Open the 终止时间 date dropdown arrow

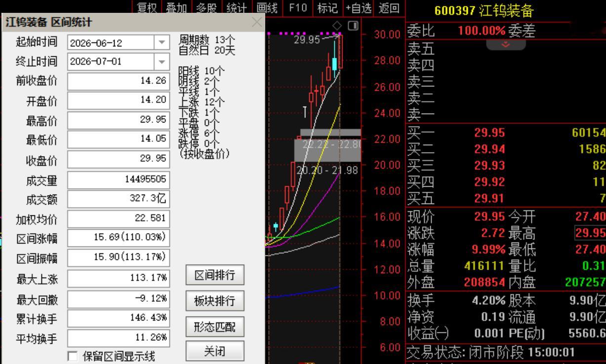[x=162, y=62]
